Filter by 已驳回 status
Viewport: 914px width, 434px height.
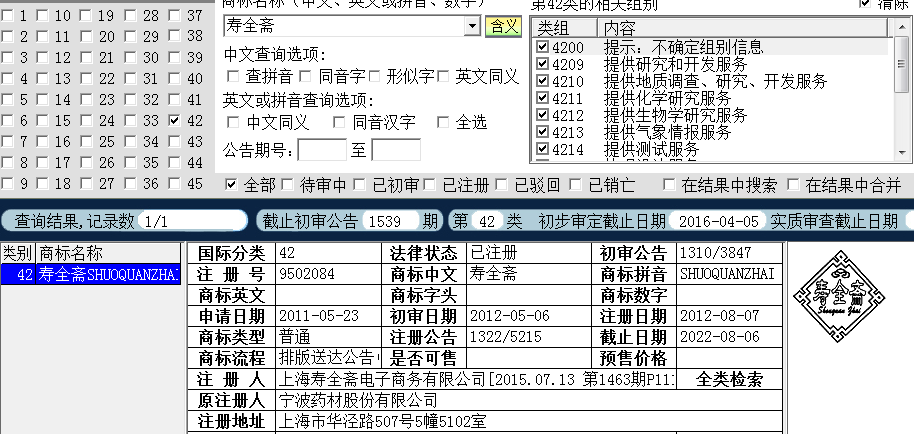501,185
